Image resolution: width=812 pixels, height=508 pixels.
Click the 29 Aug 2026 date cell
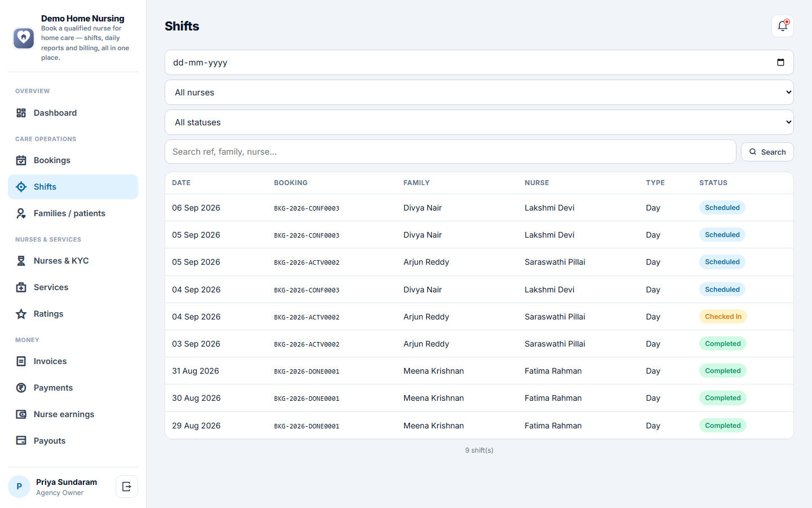click(196, 426)
